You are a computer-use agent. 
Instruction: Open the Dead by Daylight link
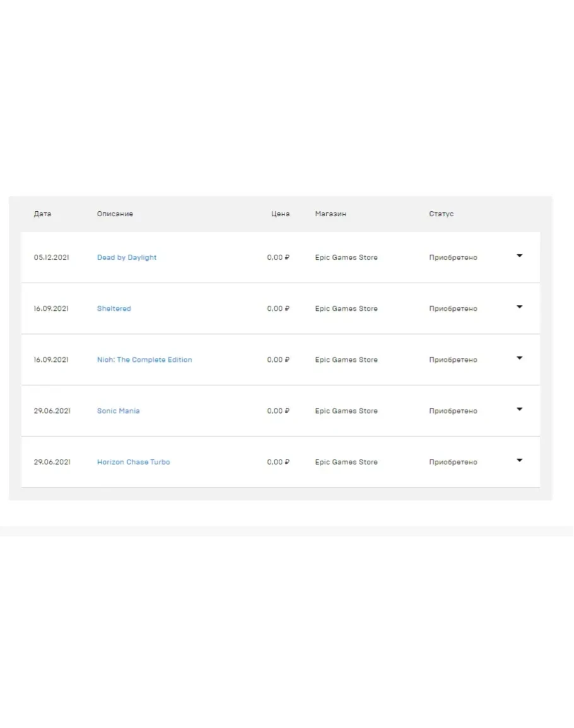pos(127,258)
